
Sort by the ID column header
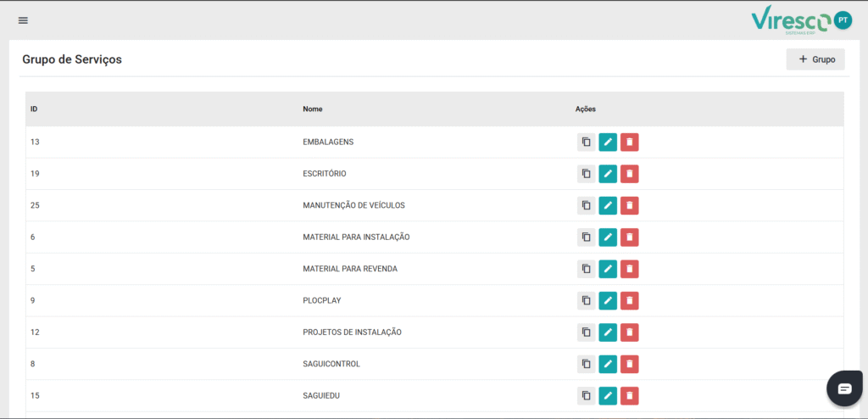pos(34,109)
